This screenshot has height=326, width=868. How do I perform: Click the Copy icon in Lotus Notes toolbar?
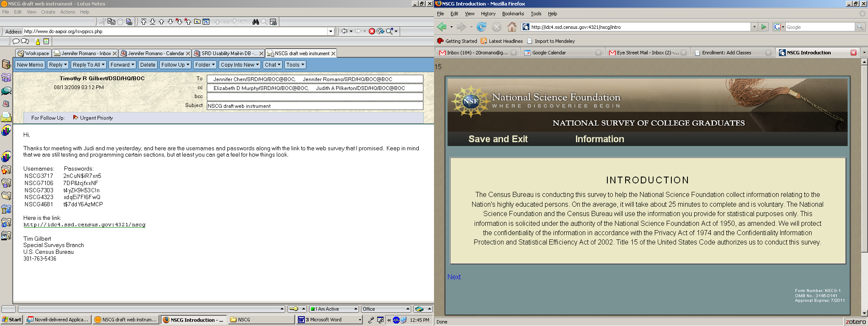(111, 22)
